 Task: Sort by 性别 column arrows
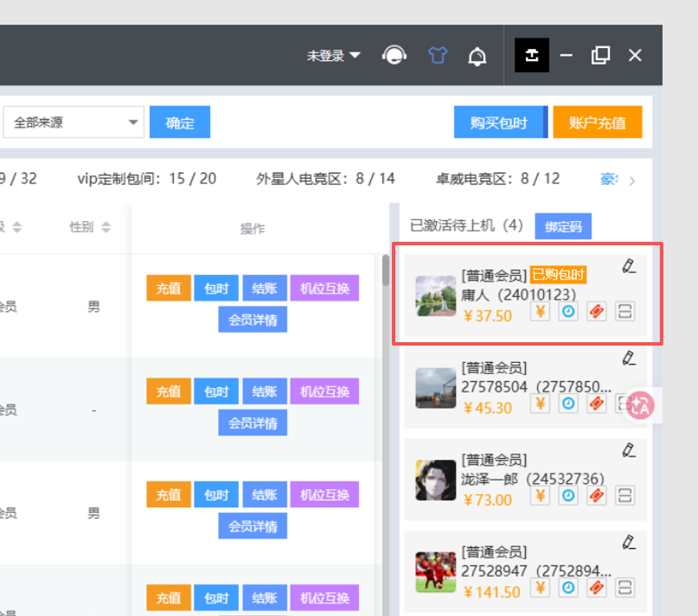pyautogui.click(x=106, y=227)
